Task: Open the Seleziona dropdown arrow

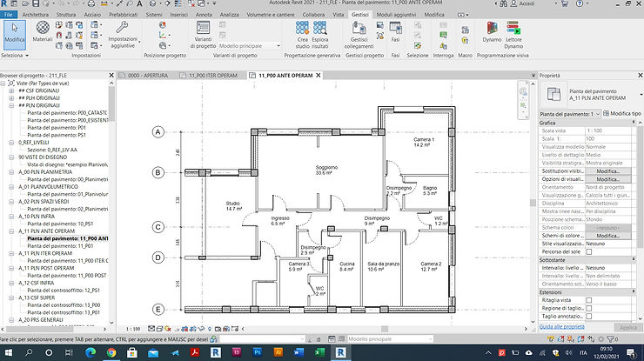Action: coord(27,56)
